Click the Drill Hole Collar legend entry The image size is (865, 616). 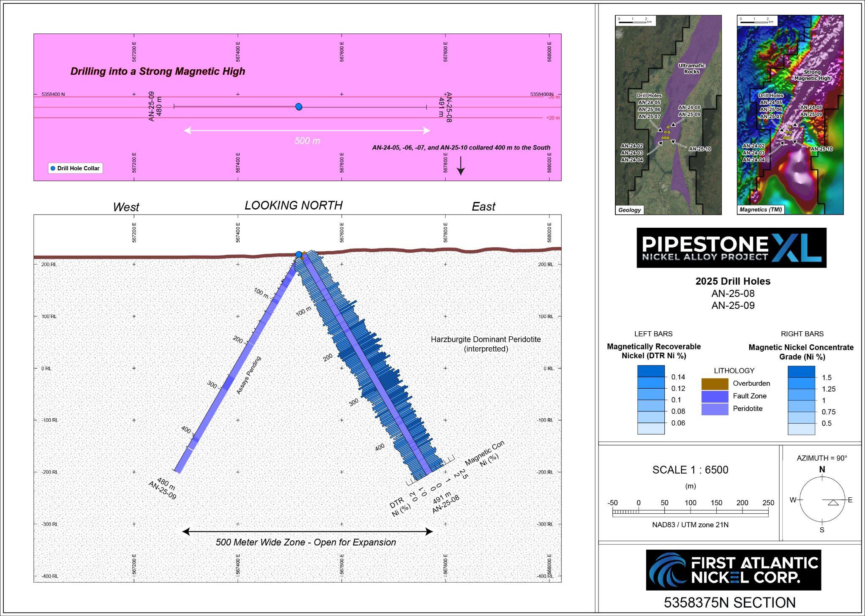click(75, 168)
